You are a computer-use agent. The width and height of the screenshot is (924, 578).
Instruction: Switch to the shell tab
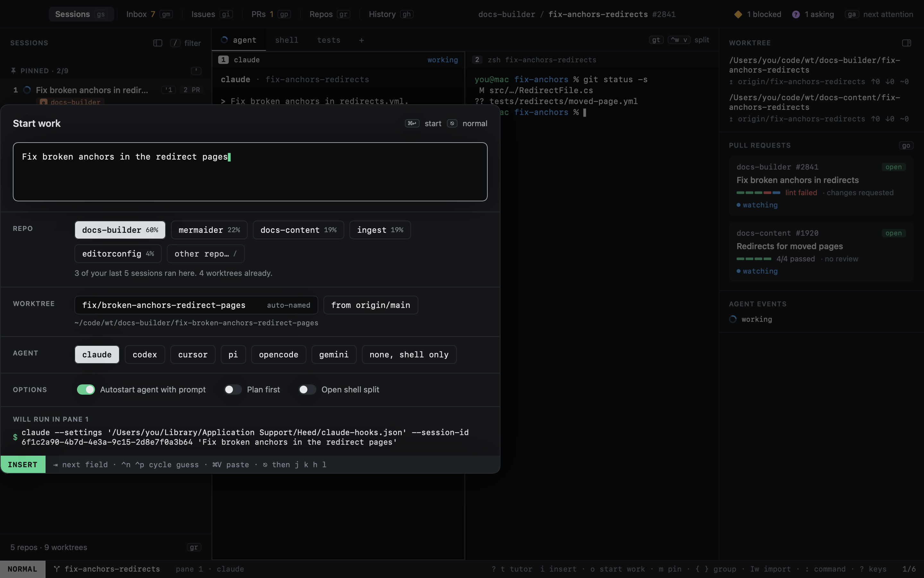287,40
